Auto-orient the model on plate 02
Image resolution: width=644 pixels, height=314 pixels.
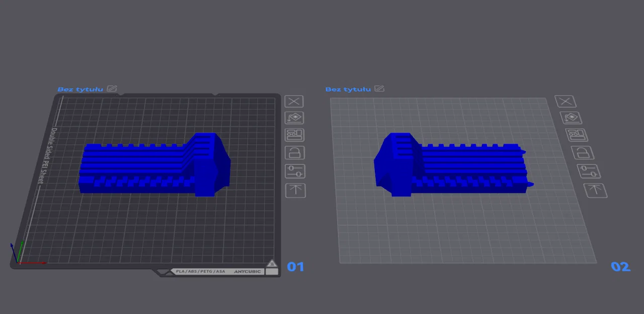coord(571,118)
